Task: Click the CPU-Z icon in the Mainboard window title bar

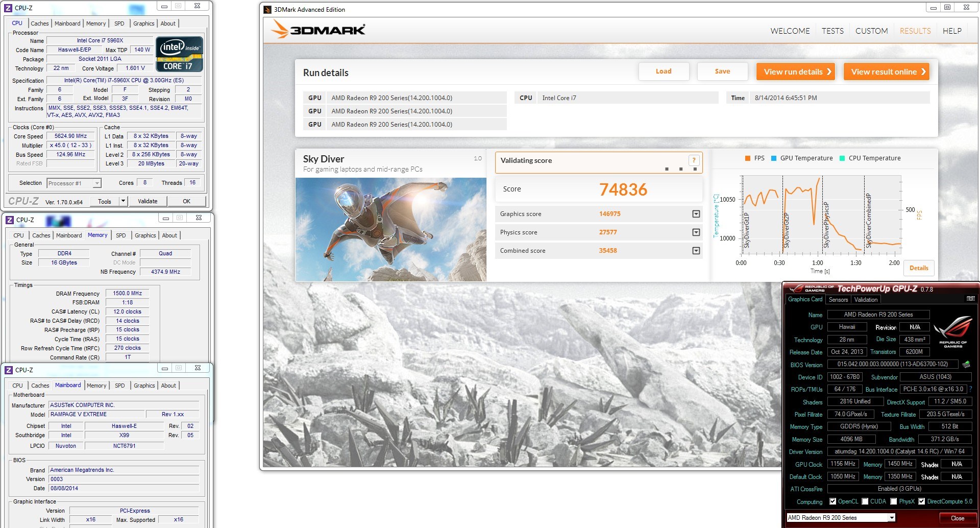Action: pyautogui.click(x=9, y=370)
